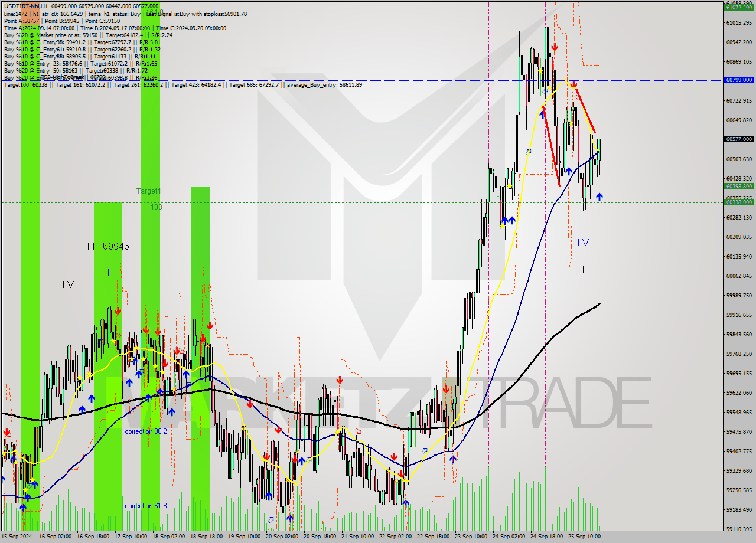Screen dimensions: 756x543
Task: Click the 60942.190 price axis label
Action: click(x=739, y=42)
